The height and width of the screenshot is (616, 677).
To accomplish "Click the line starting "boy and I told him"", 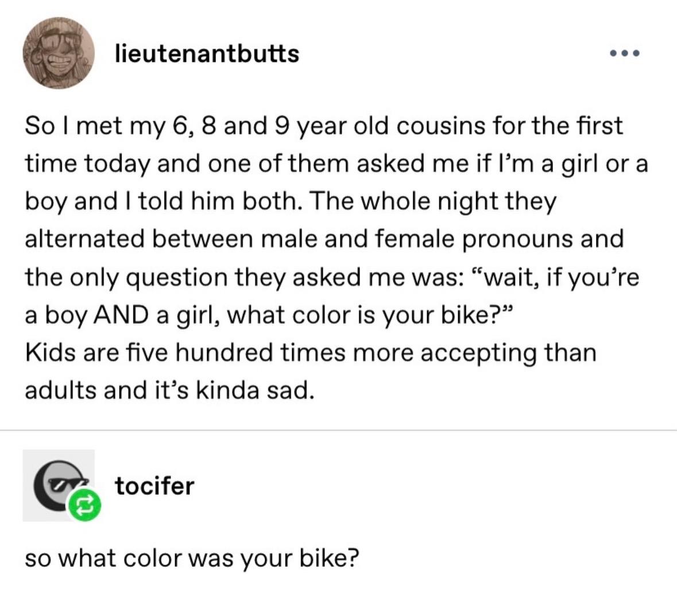I will tap(290, 202).
